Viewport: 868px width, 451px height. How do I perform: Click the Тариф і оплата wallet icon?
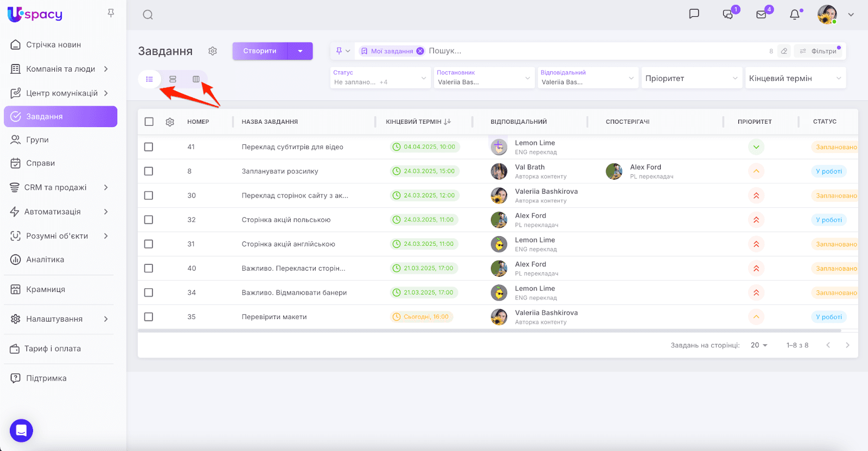tap(15, 349)
